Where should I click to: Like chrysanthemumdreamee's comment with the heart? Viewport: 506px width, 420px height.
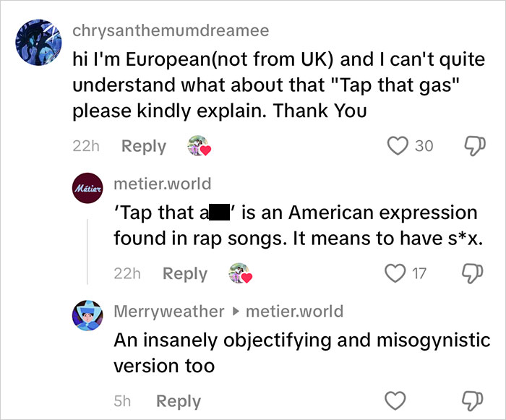pos(399,146)
